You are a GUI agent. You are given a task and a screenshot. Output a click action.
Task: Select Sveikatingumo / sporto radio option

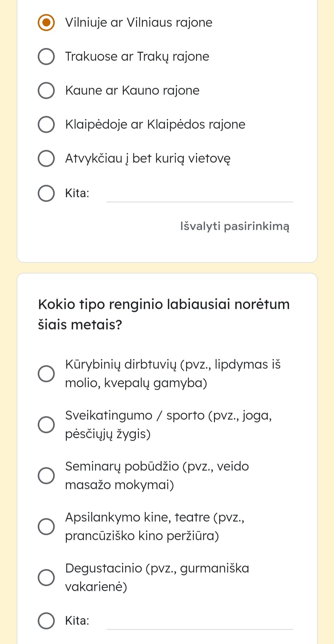pyautogui.click(x=46, y=425)
